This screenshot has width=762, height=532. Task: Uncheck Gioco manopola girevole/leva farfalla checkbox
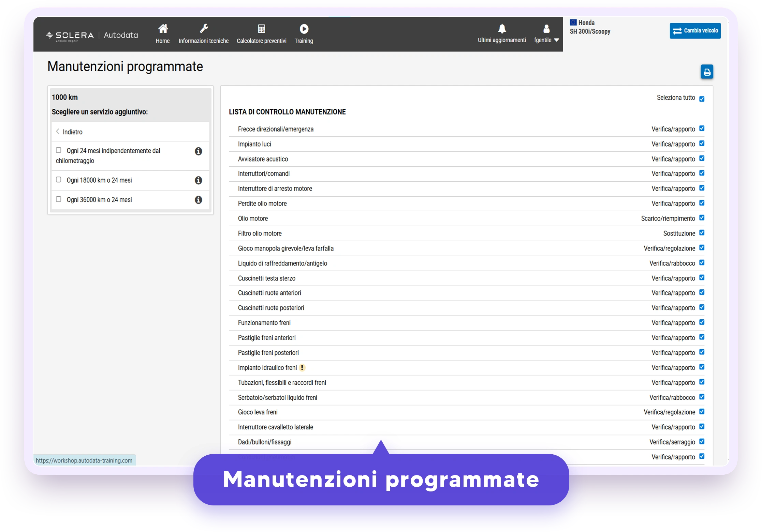coord(702,248)
